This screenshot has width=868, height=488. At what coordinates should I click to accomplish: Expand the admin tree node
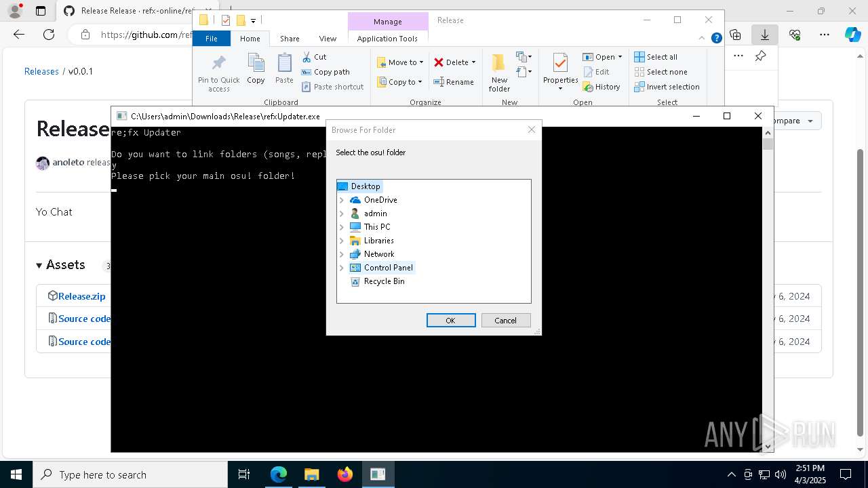(x=342, y=213)
